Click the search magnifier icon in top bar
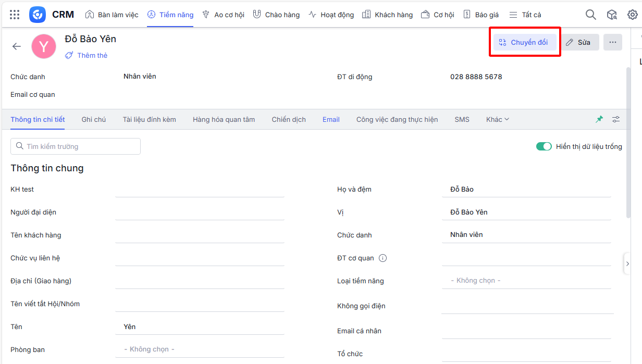Screen dimensions: 642x364 590,15
